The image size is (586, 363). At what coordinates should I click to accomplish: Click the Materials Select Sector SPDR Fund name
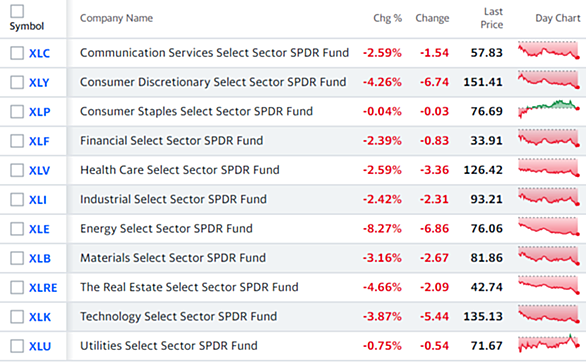pos(173,258)
